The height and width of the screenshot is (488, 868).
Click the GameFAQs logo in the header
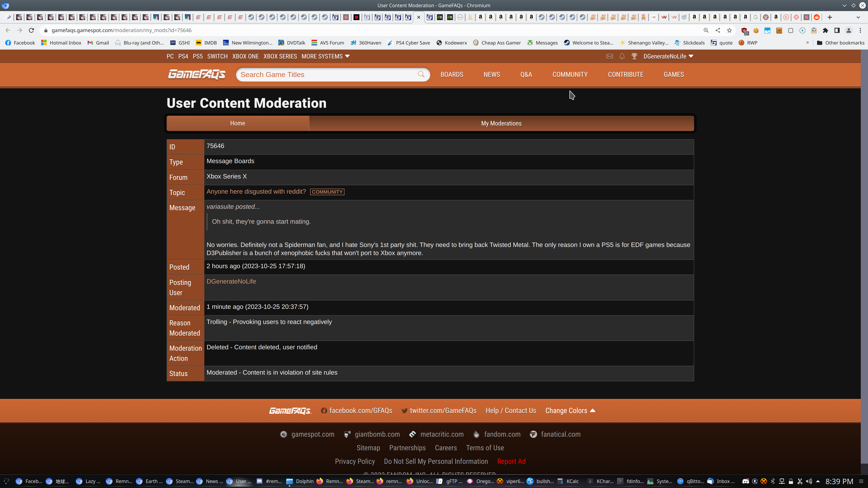(x=197, y=74)
